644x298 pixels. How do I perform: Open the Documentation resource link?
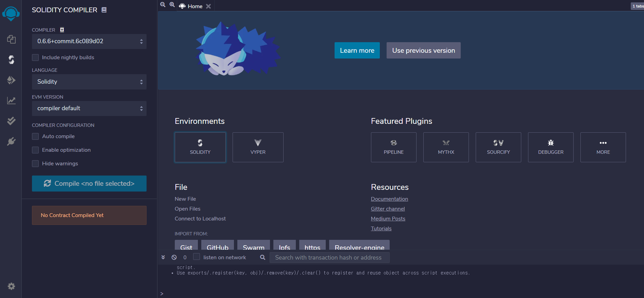click(389, 199)
